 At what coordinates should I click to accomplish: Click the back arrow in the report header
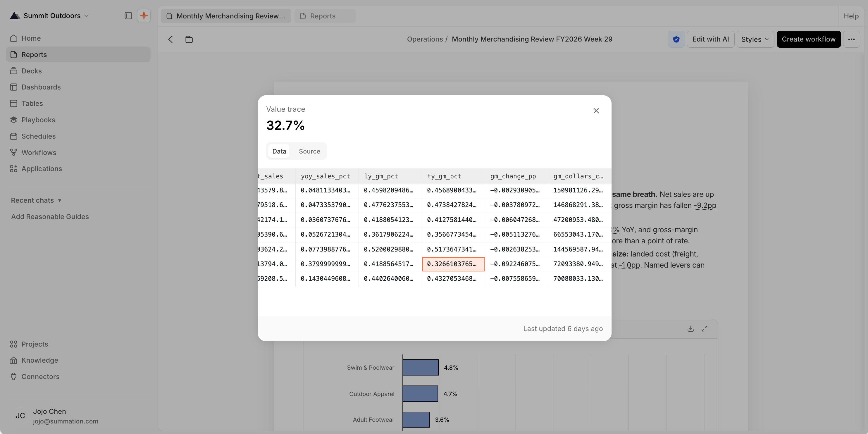pos(170,39)
